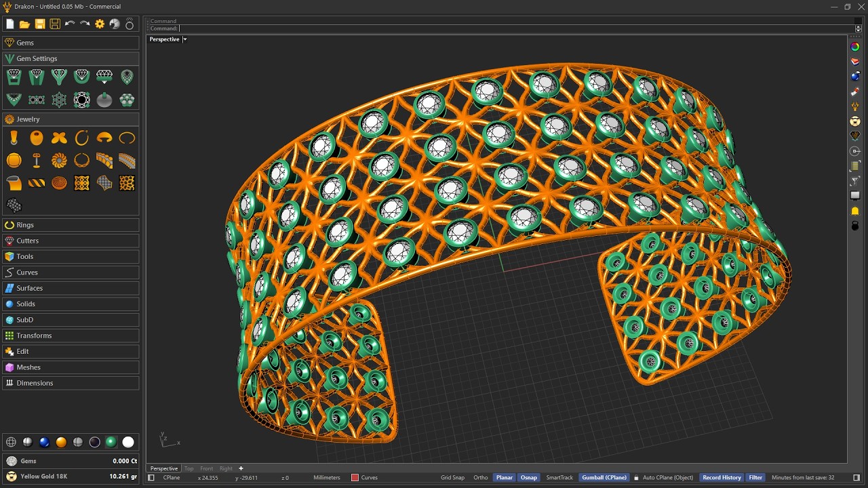This screenshot has height=488, width=868.
Task: Expand the Curves panel
Action: point(71,272)
